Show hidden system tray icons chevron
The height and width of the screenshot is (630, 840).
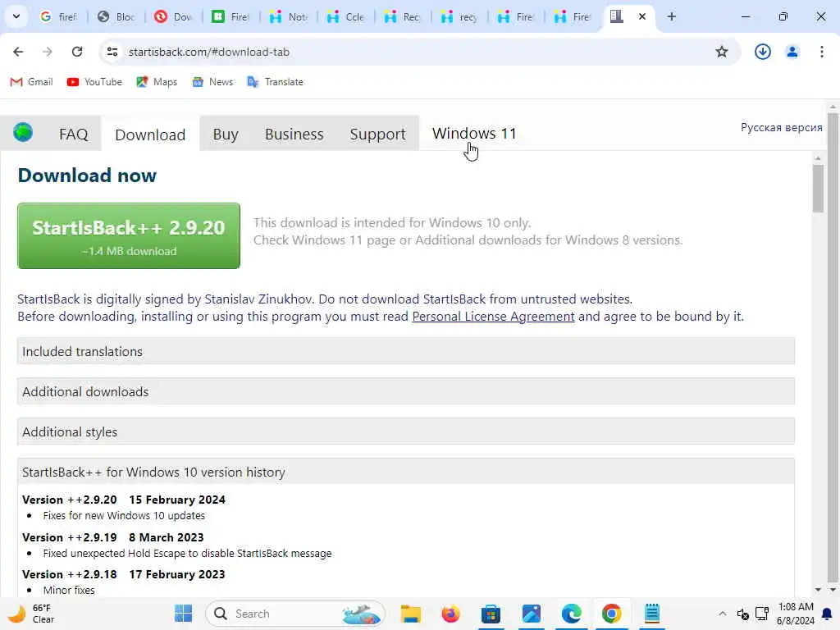(722, 614)
